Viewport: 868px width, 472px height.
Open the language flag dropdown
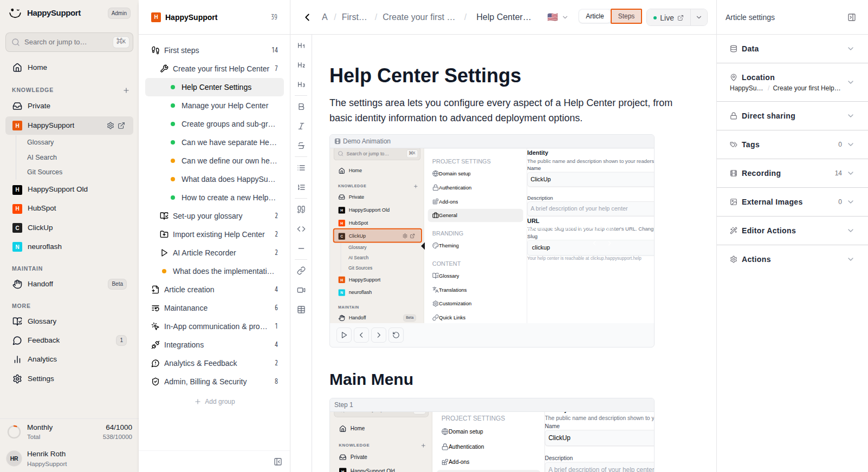(558, 17)
